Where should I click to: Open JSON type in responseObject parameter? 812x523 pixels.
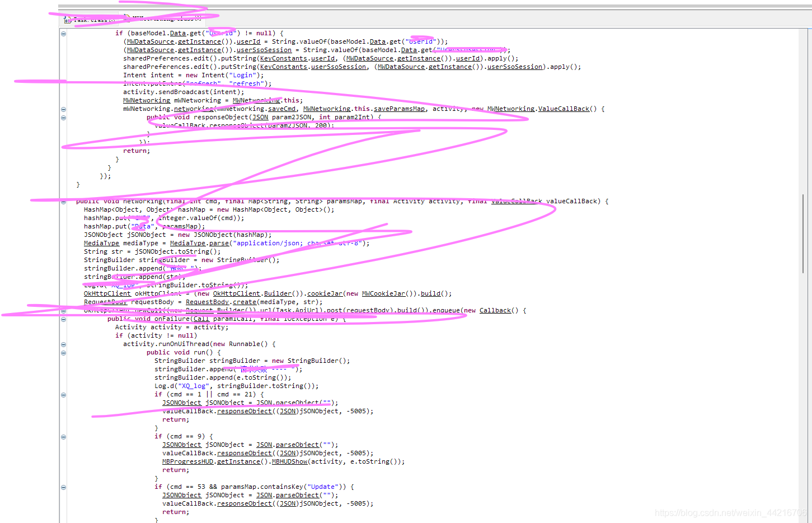(260, 117)
